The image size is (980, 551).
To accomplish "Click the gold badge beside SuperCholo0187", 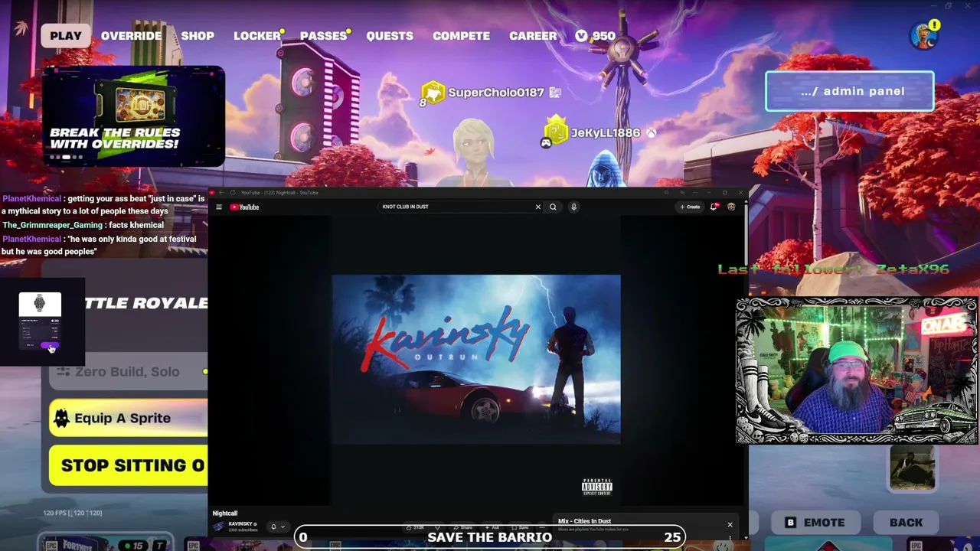I will [x=433, y=93].
